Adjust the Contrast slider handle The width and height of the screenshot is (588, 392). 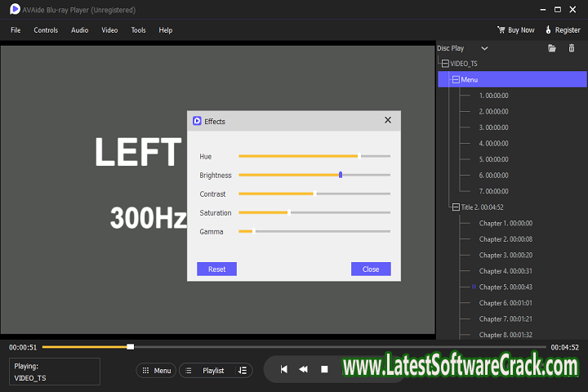pos(314,194)
